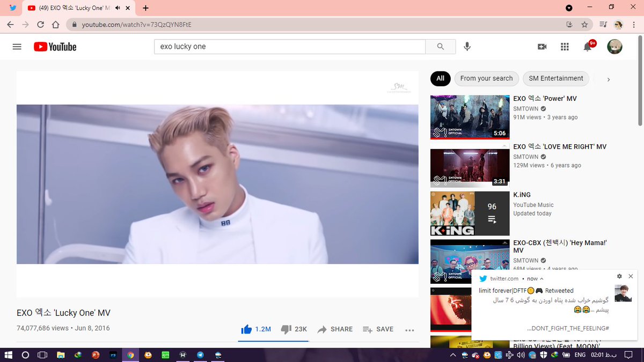Open File Explorer from the taskbar
This screenshot has width=644, height=362.
click(x=61, y=355)
